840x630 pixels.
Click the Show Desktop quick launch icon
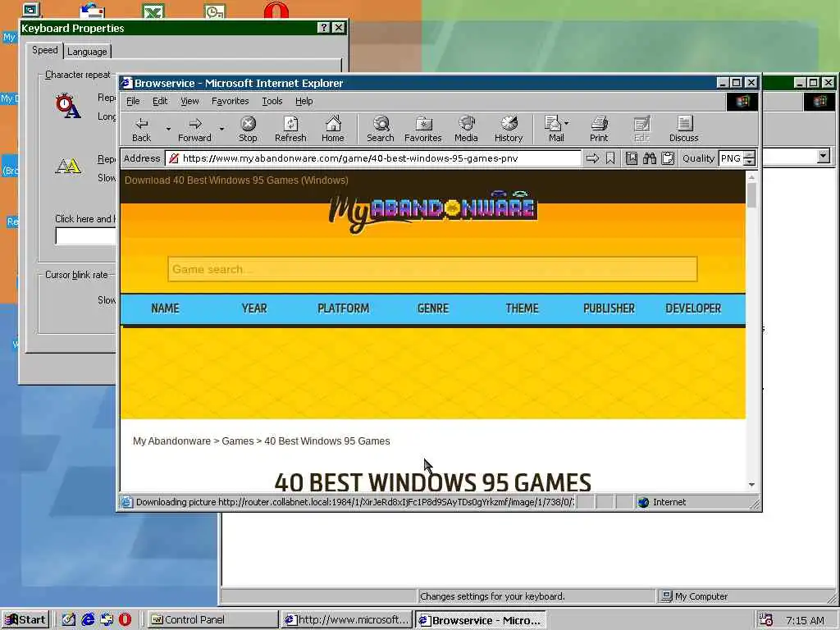pos(68,619)
